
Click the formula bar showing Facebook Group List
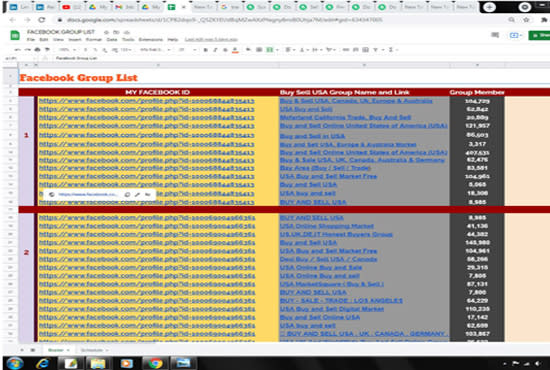pos(76,58)
